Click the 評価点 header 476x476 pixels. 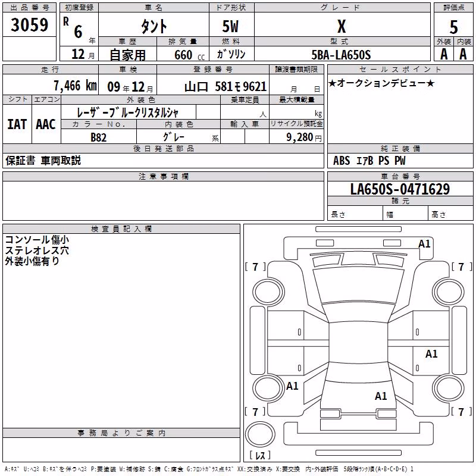click(x=453, y=8)
